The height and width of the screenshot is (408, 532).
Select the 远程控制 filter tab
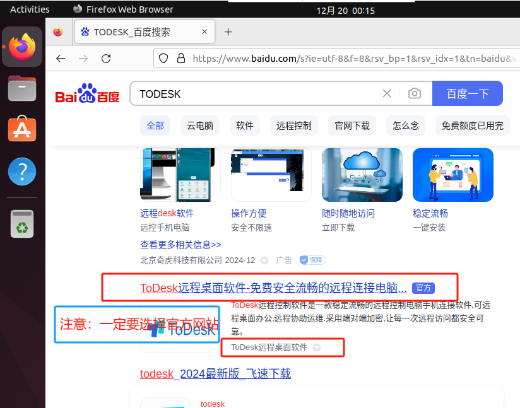tap(294, 126)
